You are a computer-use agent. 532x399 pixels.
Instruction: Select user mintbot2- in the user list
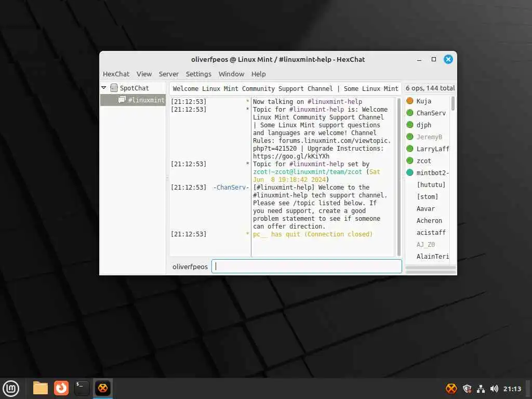433,172
